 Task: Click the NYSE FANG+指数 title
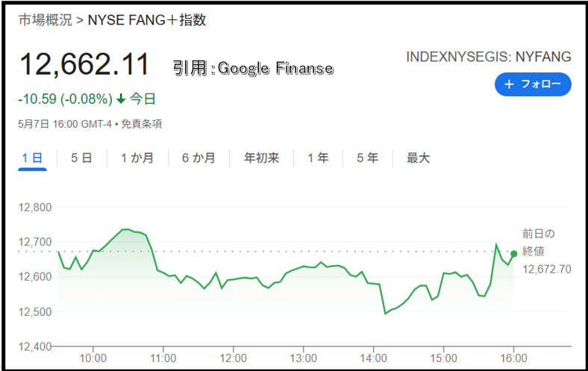tap(147, 20)
